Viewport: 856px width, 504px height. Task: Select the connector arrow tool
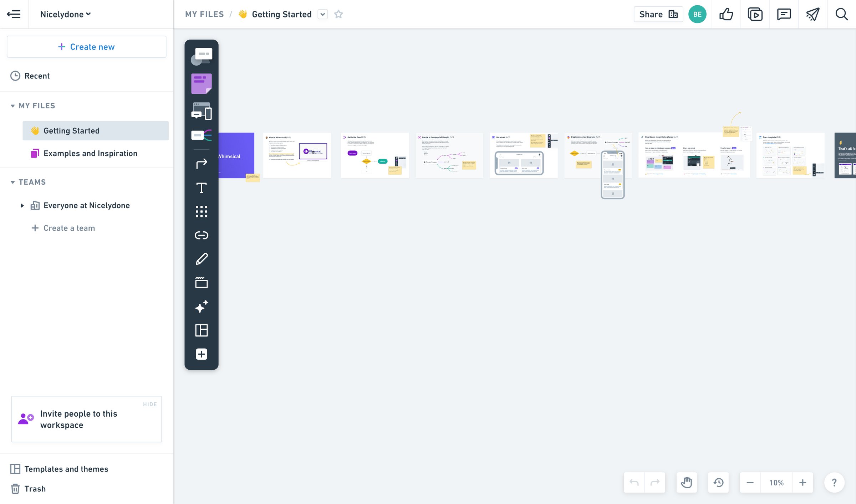202,163
